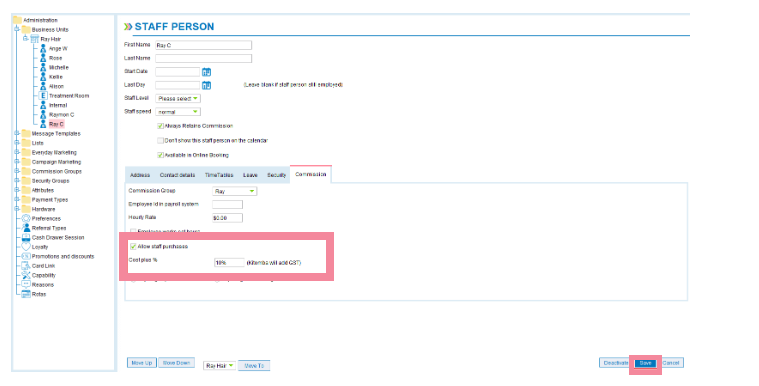Select Payment Types in the tree

click(50, 200)
